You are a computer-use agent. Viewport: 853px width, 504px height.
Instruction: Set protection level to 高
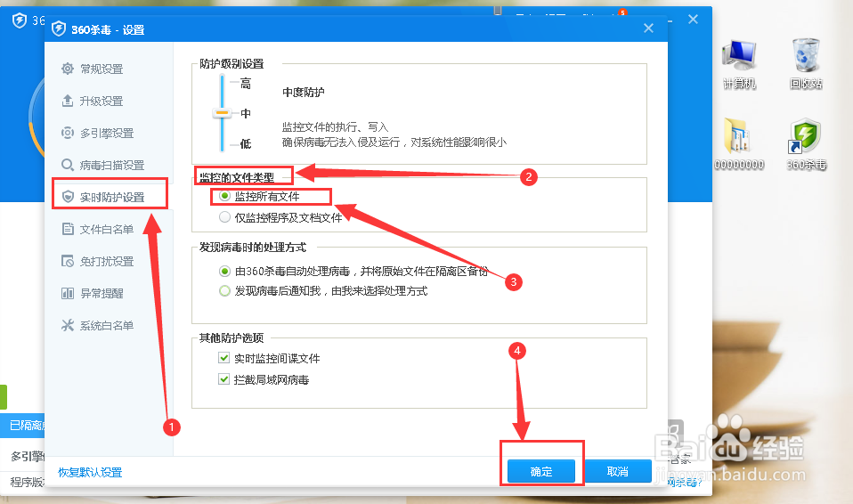click(246, 84)
